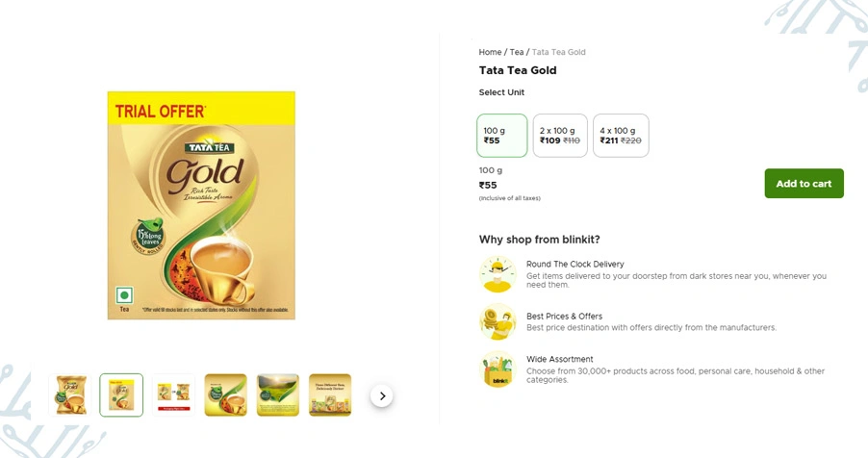Click the Round The Clock Delivery icon
The height and width of the screenshot is (458, 868).
point(498,274)
